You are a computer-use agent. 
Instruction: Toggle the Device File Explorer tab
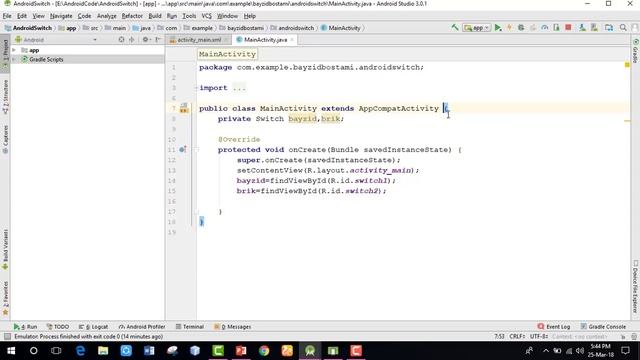(636, 287)
